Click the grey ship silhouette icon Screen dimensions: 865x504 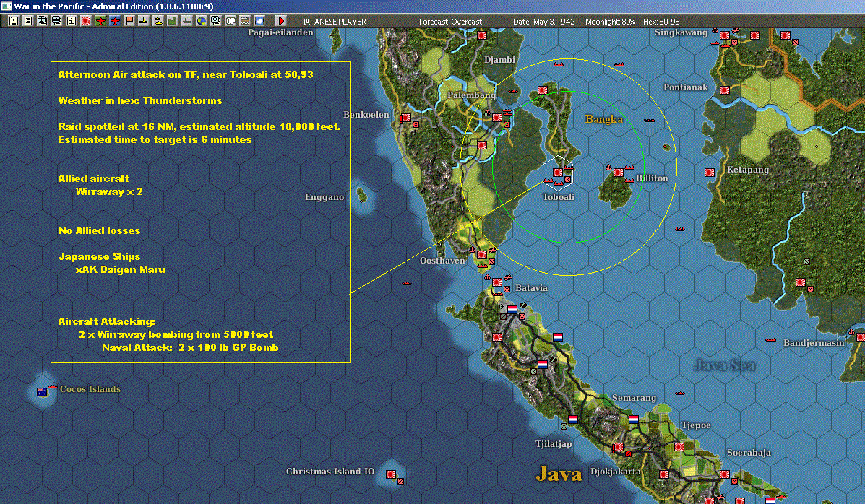click(x=187, y=20)
